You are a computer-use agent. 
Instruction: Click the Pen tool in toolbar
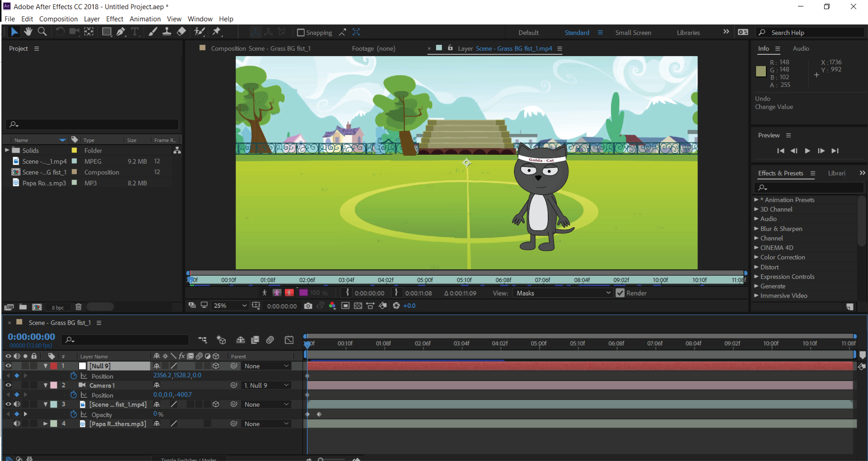point(120,32)
